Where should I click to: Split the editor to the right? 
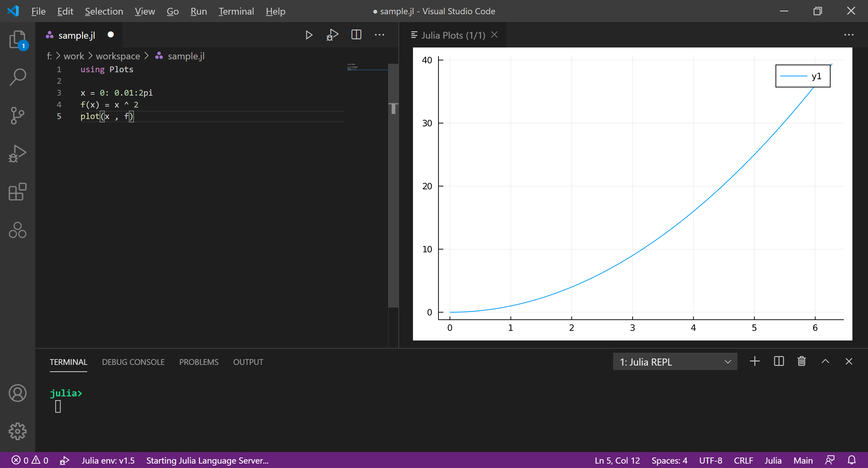pos(356,35)
